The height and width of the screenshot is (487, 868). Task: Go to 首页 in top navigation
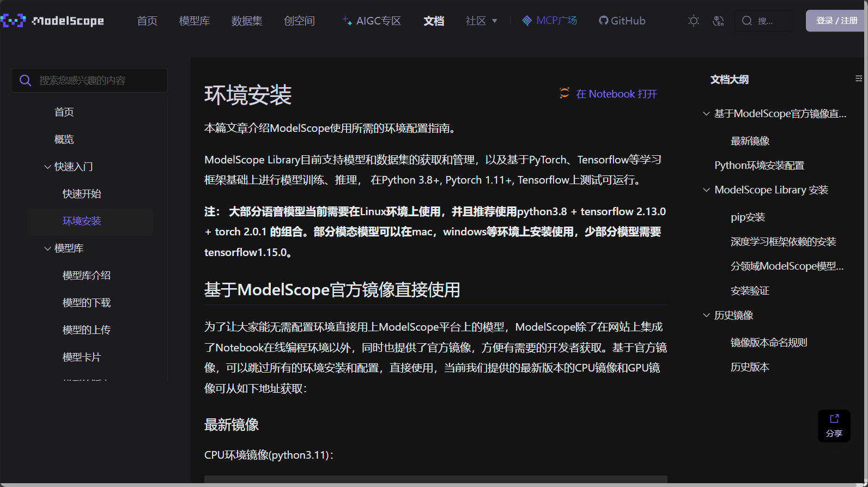pos(147,21)
